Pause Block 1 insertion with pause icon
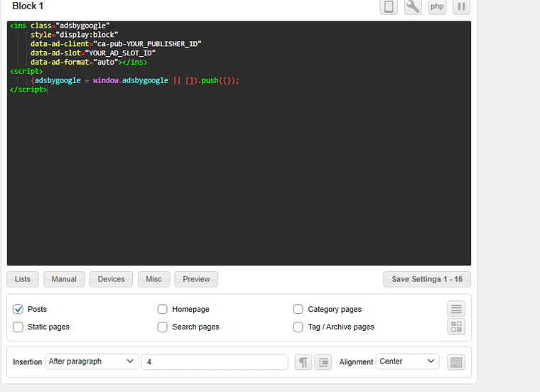This screenshot has width=540, height=392. pyautogui.click(x=461, y=6)
